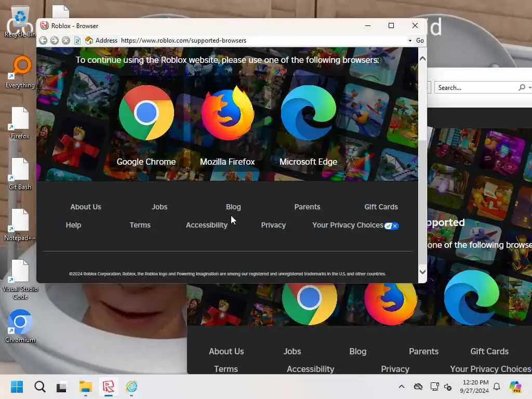Click the cloud sync tray icon

pyautogui.click(x=418, y=387)
